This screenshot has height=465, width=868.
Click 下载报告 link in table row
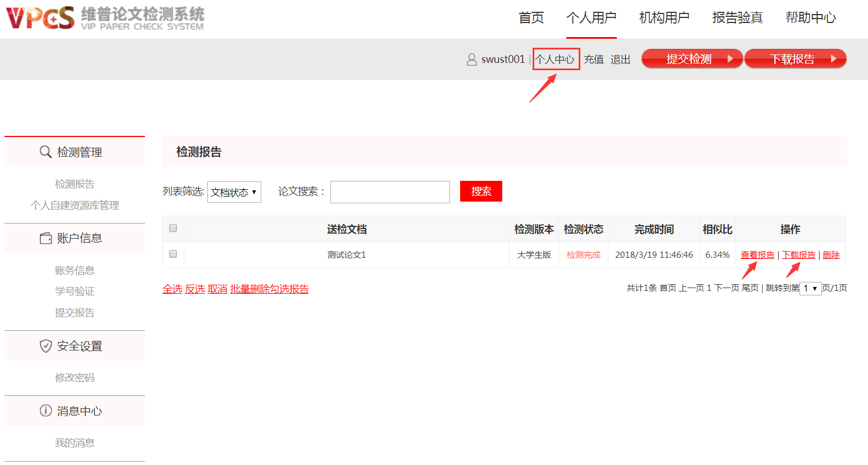(x=798, y=255)
